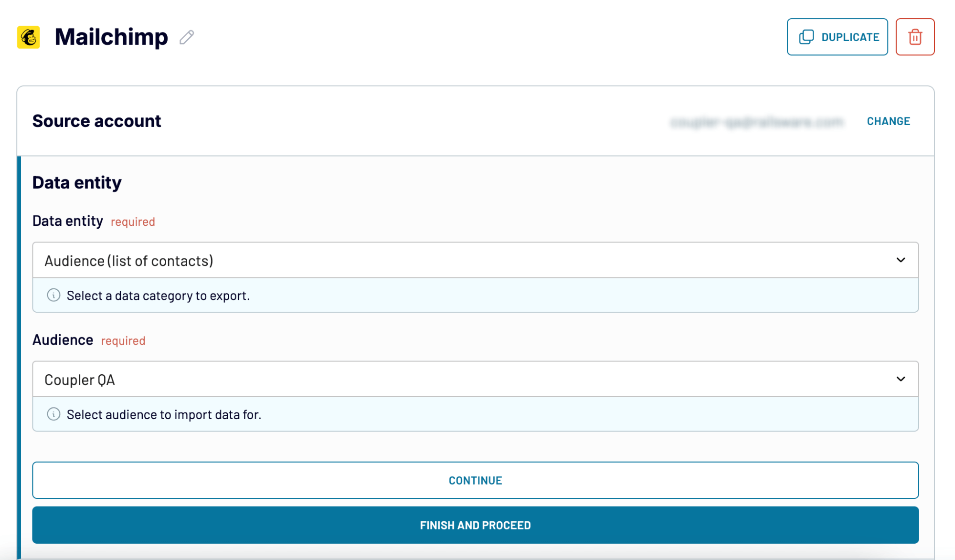Click the info icon next to data category hint
Viewport: 955px width, 560px height.
(x=54, y=295)
